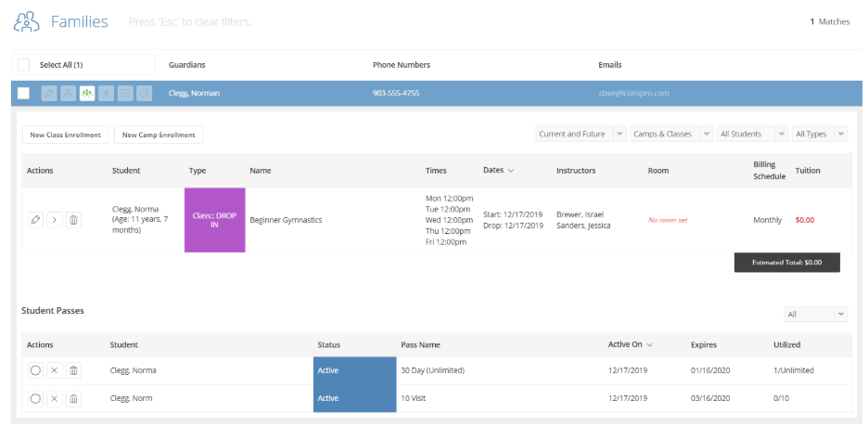The image size is (868, 426).
Task: Delete the Beginner Gymnastics enrollment trash icon
Action: click(73, 220)
